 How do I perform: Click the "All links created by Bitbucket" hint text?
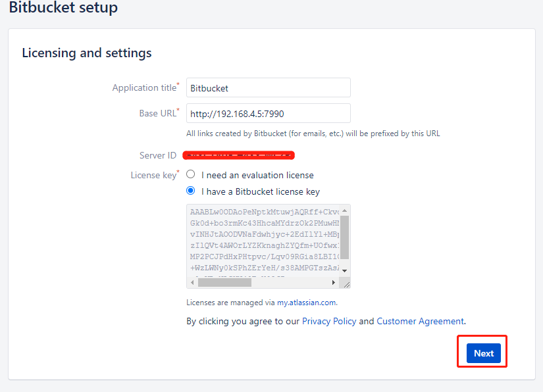coord(313,134)
